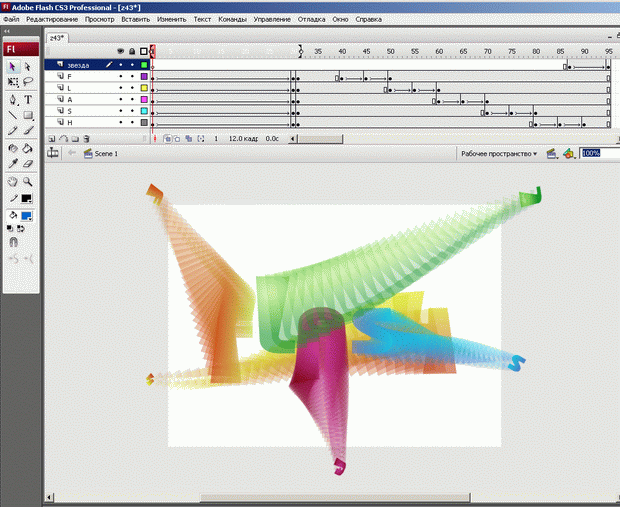Click outline color swatch of layer F
The height and width of the screenshot is (507, 620).
pos(144,76)
